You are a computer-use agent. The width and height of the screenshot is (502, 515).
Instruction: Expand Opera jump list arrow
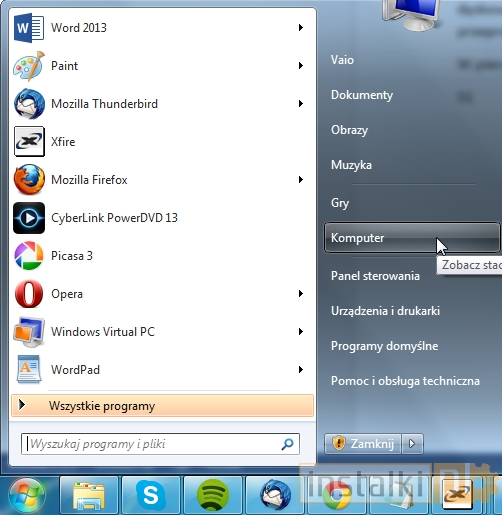click(x=301, y=294)
